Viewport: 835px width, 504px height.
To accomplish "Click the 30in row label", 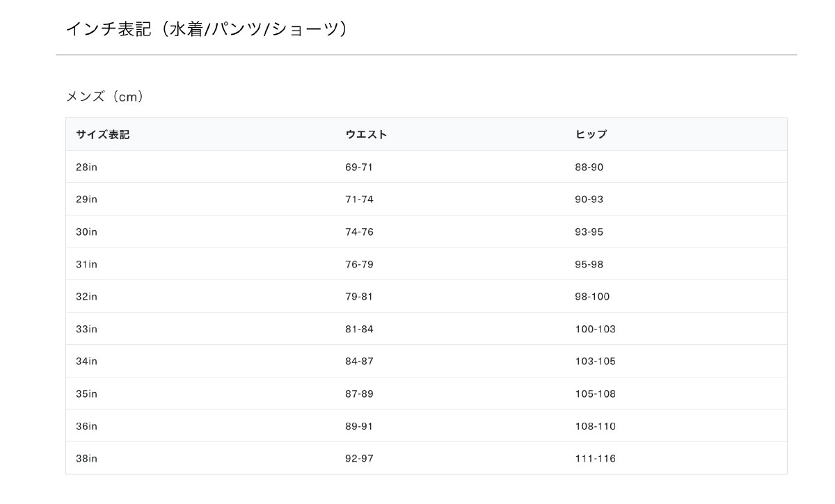I will (86, 232).
